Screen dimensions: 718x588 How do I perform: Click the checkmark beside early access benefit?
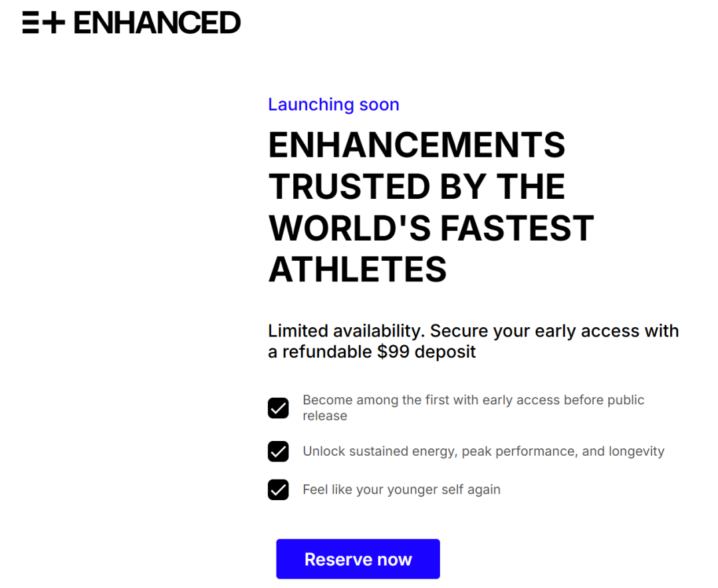(278, 408)
